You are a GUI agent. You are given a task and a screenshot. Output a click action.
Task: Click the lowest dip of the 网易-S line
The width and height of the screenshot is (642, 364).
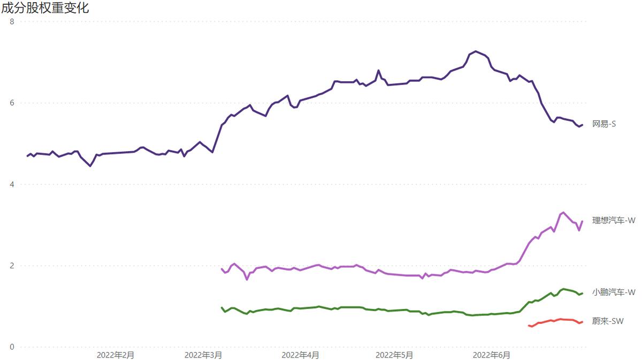point(90,166)
